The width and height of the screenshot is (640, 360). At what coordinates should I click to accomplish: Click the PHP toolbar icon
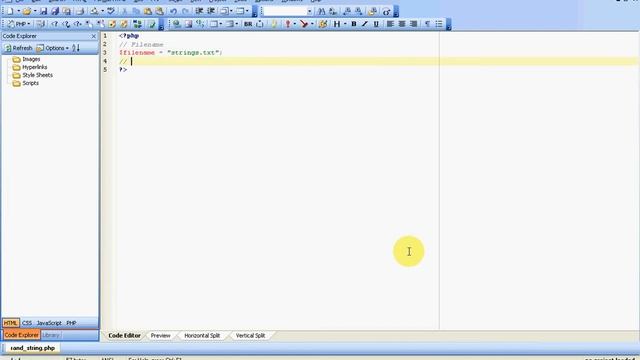coord(16,24)
